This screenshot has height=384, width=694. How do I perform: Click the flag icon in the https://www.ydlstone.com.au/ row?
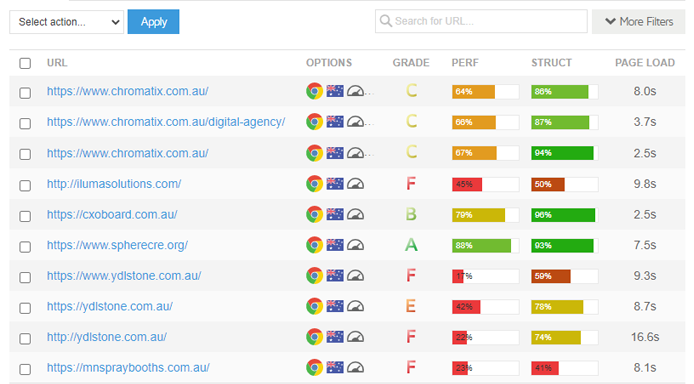coord(335,275)
